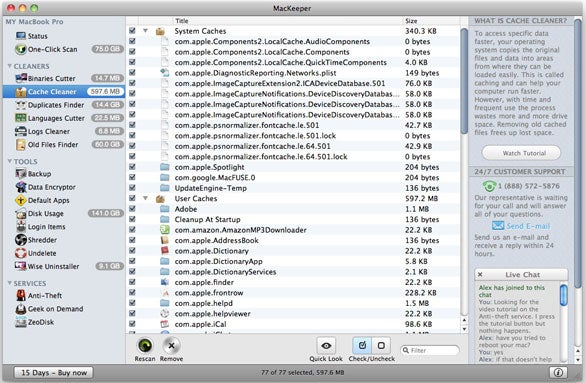Image resolution: width=586 pixels, height=383 pixels.
Task: Select the Cache Cleaner icon
Action: (x=21, y=92)
